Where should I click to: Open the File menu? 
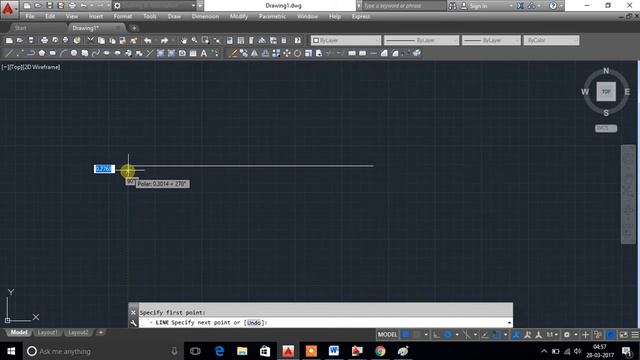tap(30, 16)
